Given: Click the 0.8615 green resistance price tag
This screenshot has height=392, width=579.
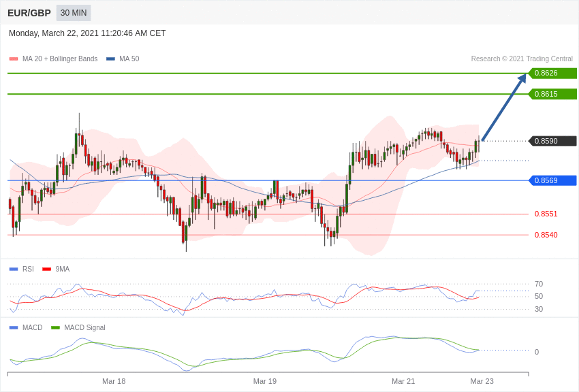Looking at the screenshot, I should coord(552,94).
